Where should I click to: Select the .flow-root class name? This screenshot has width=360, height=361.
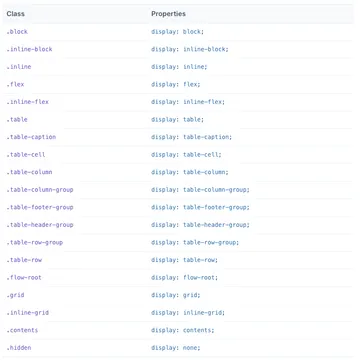point(24,278)
